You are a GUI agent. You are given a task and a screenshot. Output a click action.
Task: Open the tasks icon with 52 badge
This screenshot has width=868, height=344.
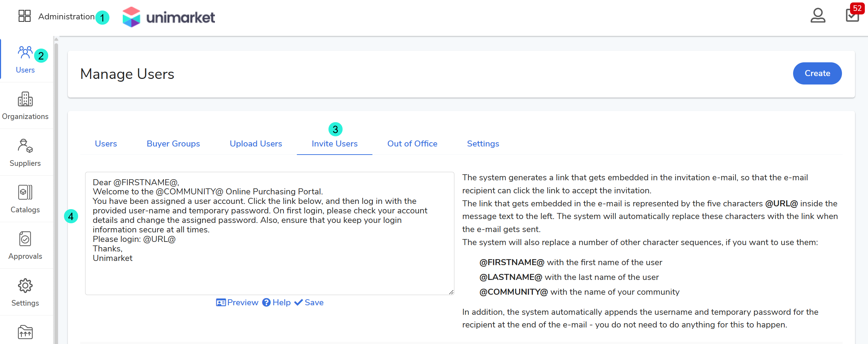tap(852, 16)
